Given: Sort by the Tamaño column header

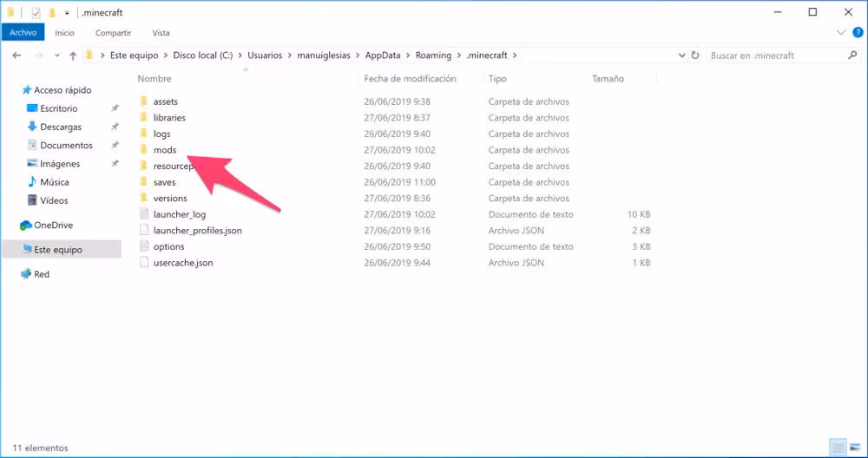Looking at the screenshot, I should tap(608, 79).
